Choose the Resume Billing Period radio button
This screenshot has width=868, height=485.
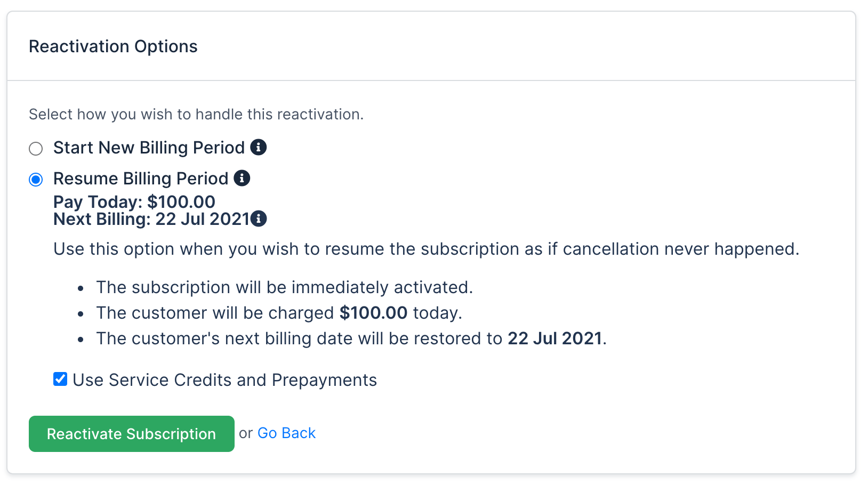pos(36,180)
